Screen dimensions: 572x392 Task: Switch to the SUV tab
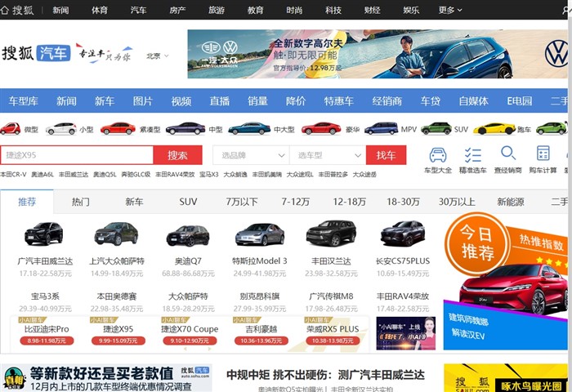click(188, 202)
